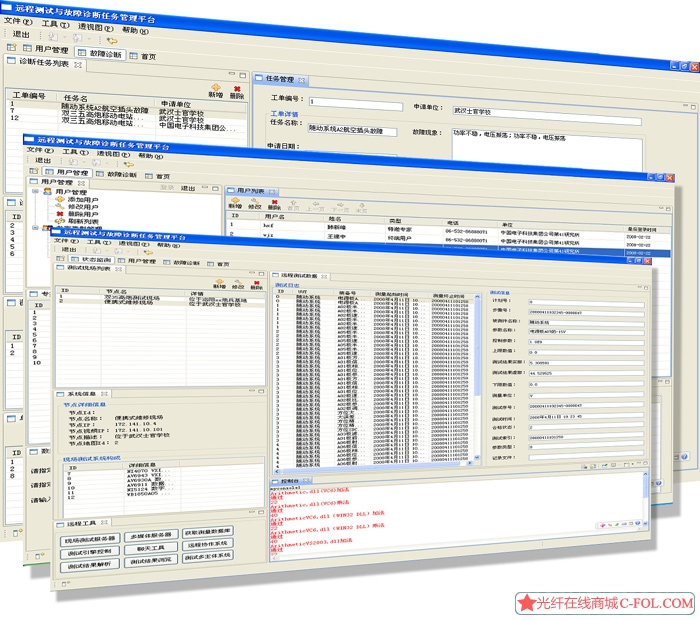This screenshot has width=700, height=620.
Task: Click 退出 in the back window toolbar
Action: 21,34
